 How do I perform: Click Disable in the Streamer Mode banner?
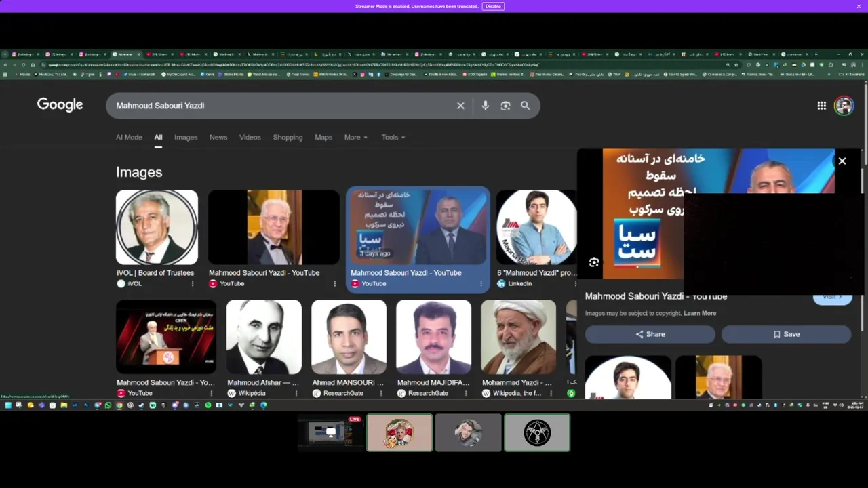tap(493, 6)
